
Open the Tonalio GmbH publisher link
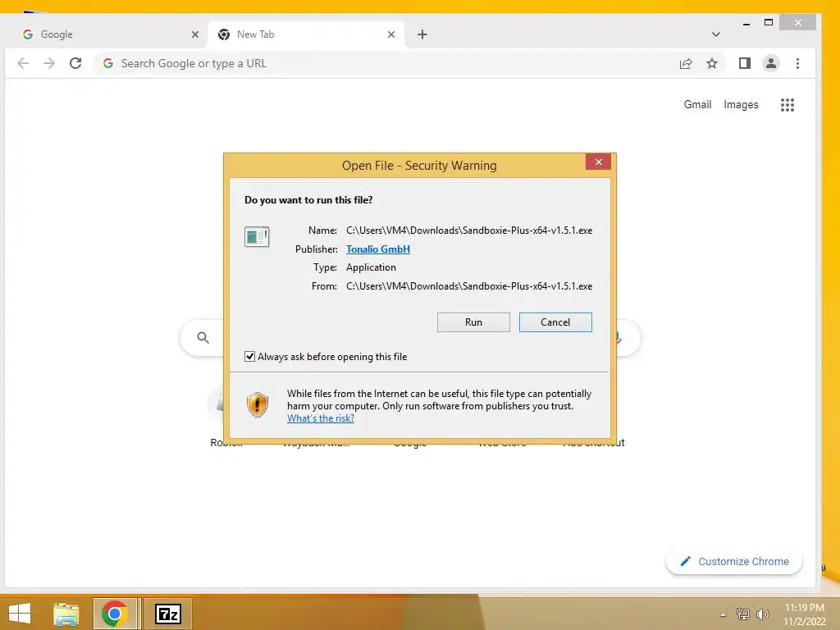click(377, 249)
